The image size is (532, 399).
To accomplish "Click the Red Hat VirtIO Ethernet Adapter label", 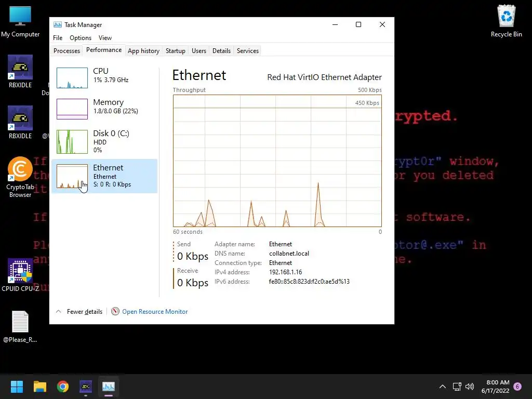I will [x=324, y=77].
